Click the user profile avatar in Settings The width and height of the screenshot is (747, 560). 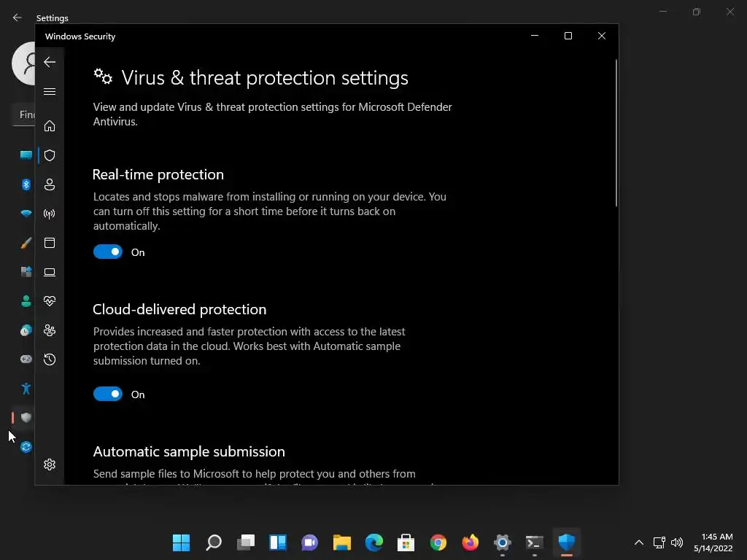click(24, 63)
